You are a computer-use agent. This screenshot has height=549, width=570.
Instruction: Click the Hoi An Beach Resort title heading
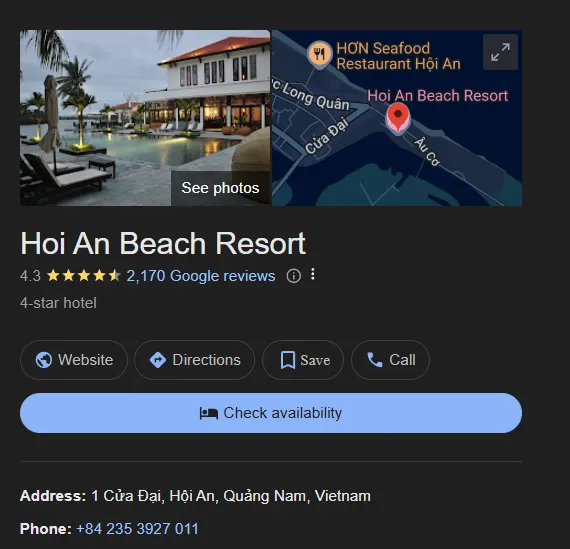(163, 243)
